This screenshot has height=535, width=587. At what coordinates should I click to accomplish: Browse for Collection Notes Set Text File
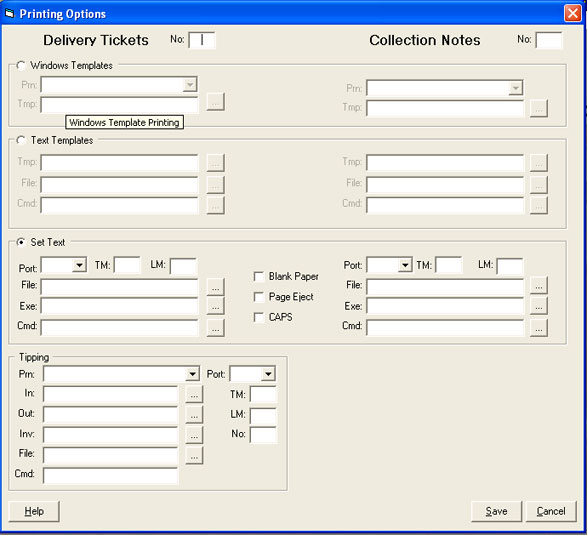(x=539, y=286)
